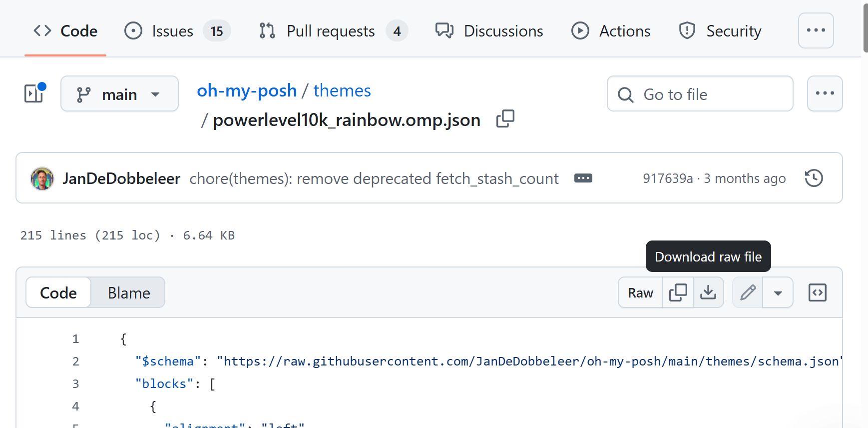Open the oh-my-posh repository link
This screenshot has height=428, width=868.
pos(247,90)
